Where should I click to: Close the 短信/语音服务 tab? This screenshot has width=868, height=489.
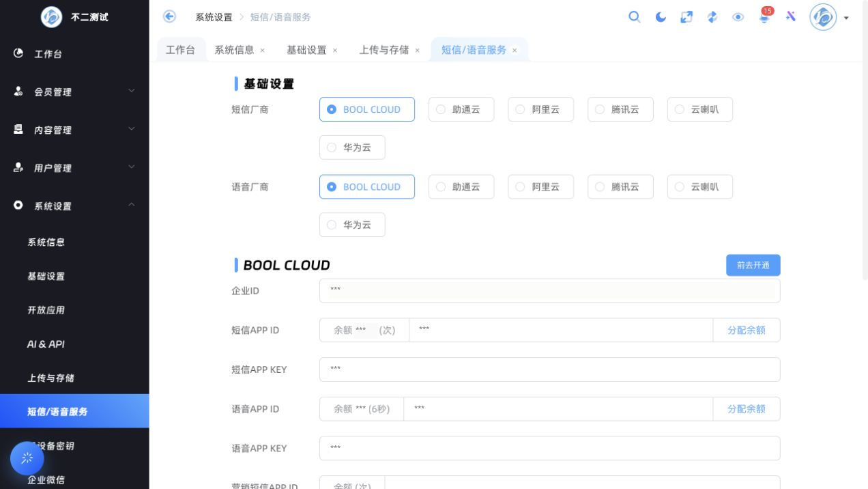[x=515, y=51]
